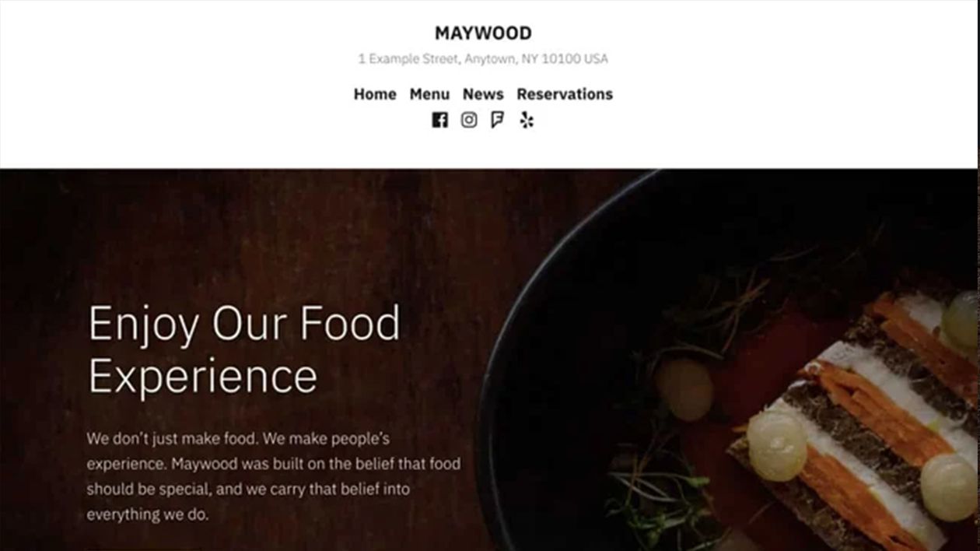Open the Yelp social icon
Viewport: 980px width, 551px height.
pos(527,120)
